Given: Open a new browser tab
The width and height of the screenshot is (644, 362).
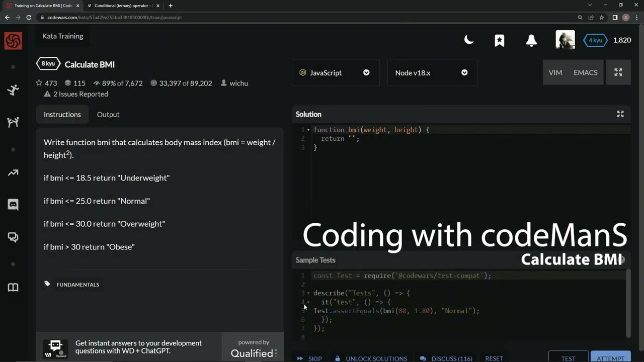Looking at the screenshot, I should [171, 6].
